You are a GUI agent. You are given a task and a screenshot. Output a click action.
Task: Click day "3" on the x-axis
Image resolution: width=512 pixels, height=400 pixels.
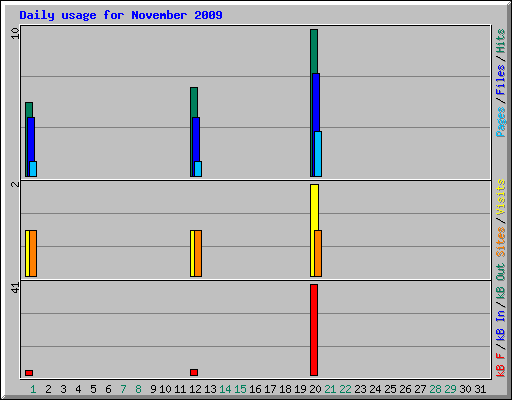[x=63, y=389]
